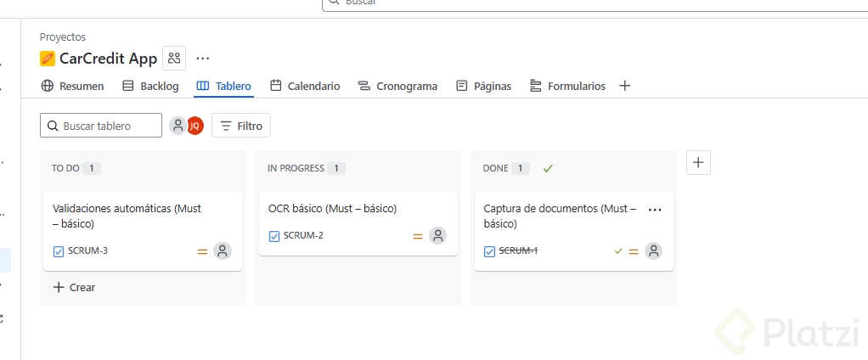
Task: Click the CarCredit App project icon
Action: point(48,59)
